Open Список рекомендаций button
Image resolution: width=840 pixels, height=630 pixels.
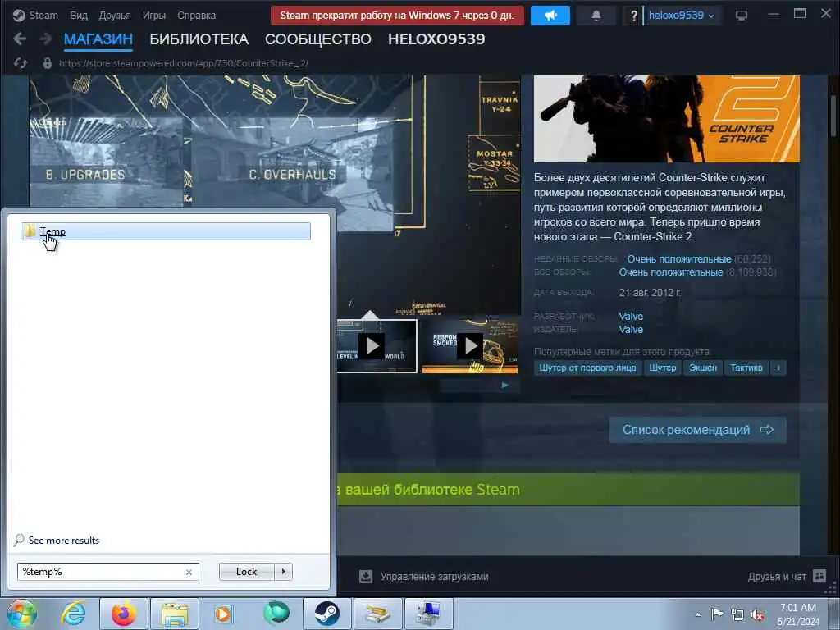pyautogui.click(x=697, y=430)
